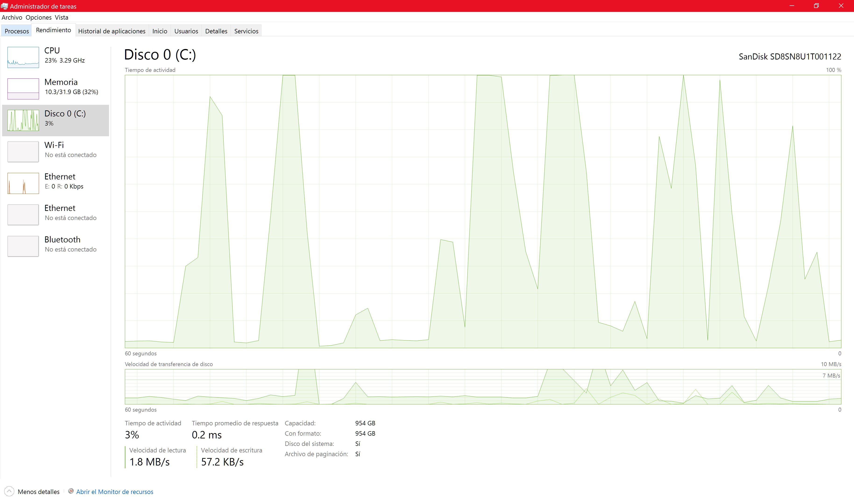Collapse view with Menos detalles arrow
This screenshot has width=854, height=504.
click(9, 491)
